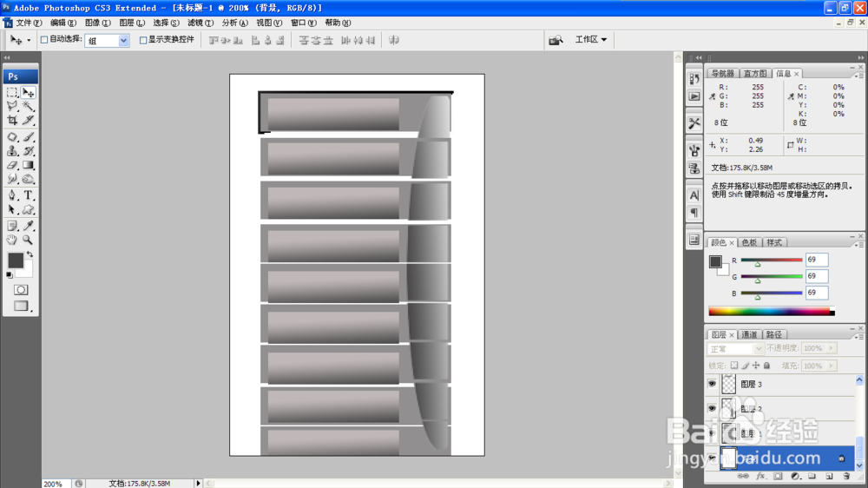Open Bridge from options bar
Viewport: 868px width, 488px height.
coord(556,40)
